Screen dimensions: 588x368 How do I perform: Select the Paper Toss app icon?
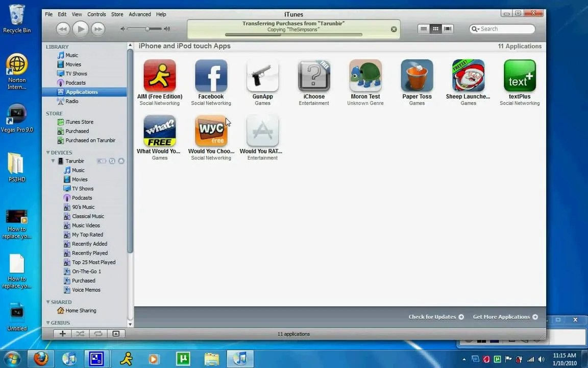417,76
